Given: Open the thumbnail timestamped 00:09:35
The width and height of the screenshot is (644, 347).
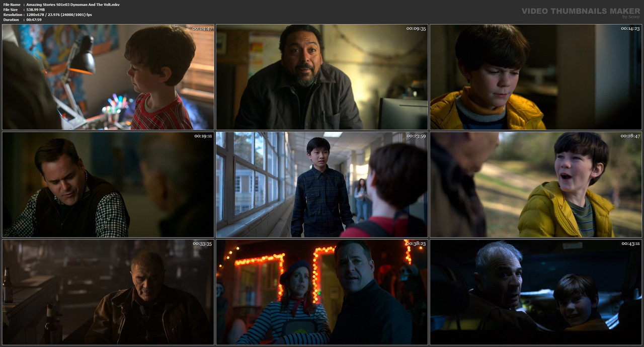Looking at the screenshot, I should [x=322, y=77].
